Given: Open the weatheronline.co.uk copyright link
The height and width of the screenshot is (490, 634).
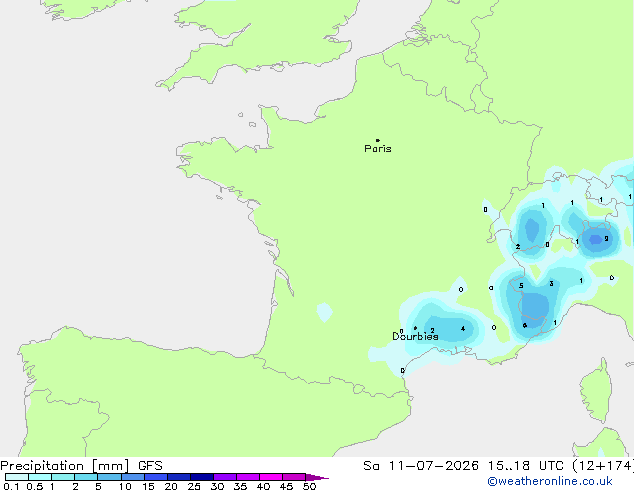Looking at the screenshot, I should click(550, 481).
